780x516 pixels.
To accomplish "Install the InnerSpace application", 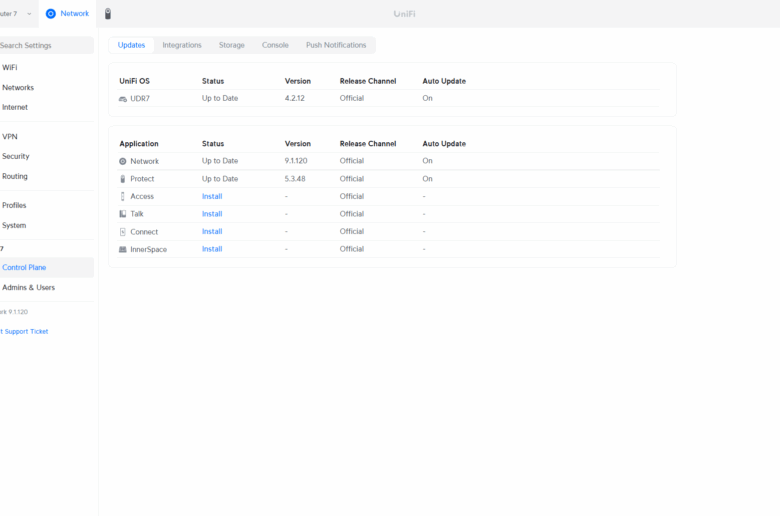I will [212, 249].
